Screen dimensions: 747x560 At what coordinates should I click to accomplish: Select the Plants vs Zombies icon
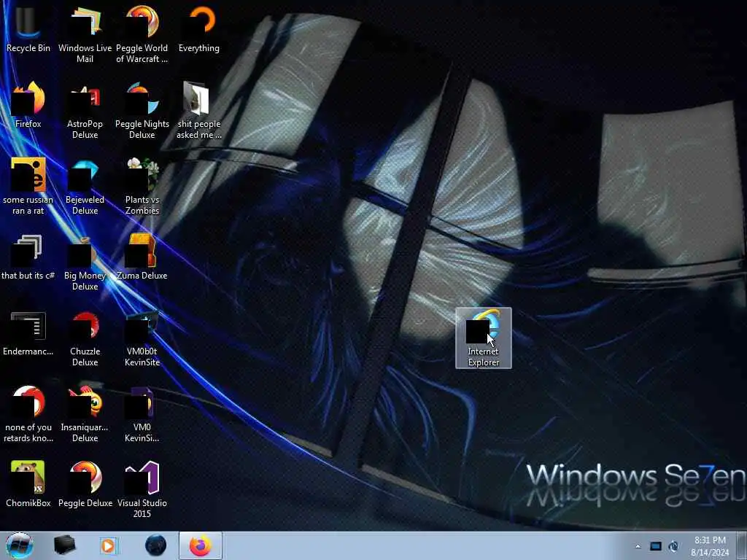coord(142,186)
